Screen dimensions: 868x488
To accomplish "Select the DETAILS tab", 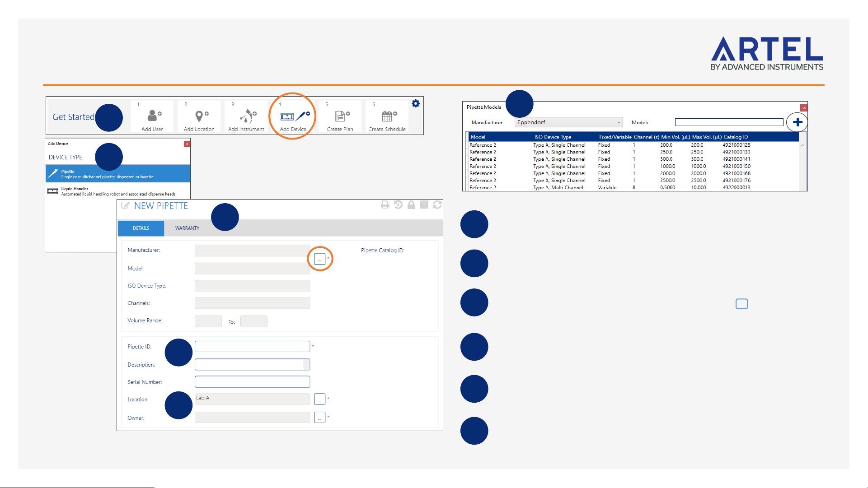I will [x=141, y=228].
